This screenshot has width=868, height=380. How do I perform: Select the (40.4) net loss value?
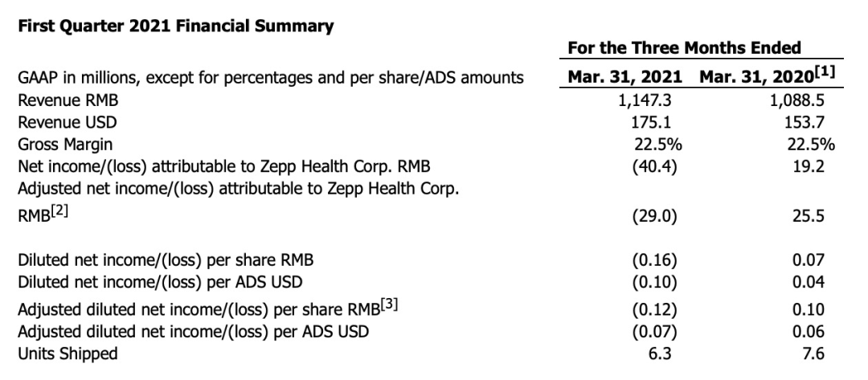pyautogui.click(x=654, y=165)
